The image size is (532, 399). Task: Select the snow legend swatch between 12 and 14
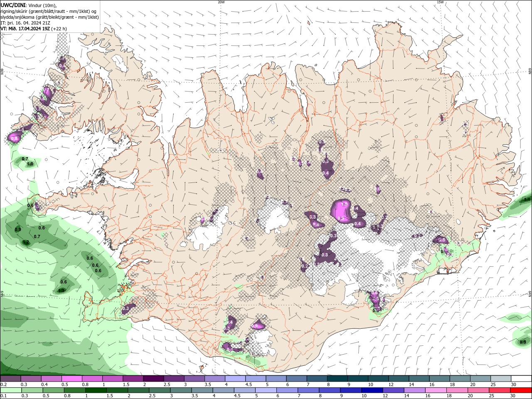(399, 379)
